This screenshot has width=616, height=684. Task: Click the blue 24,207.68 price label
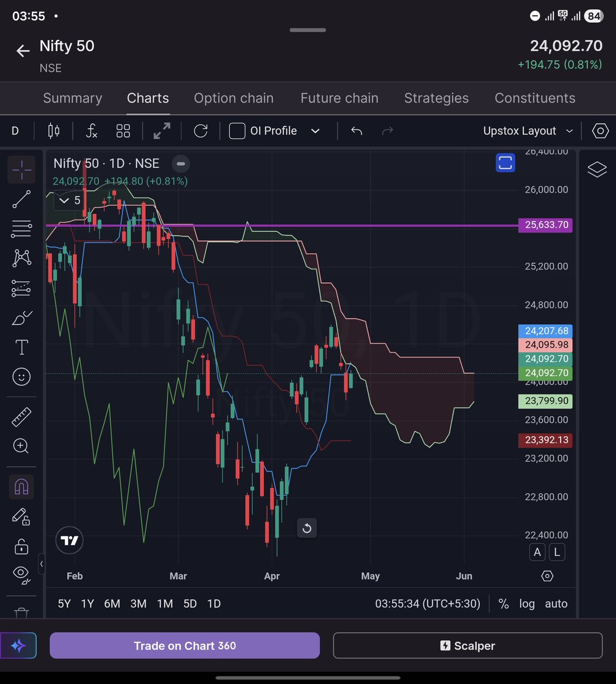pyautogui.click(x=546, y=331)
